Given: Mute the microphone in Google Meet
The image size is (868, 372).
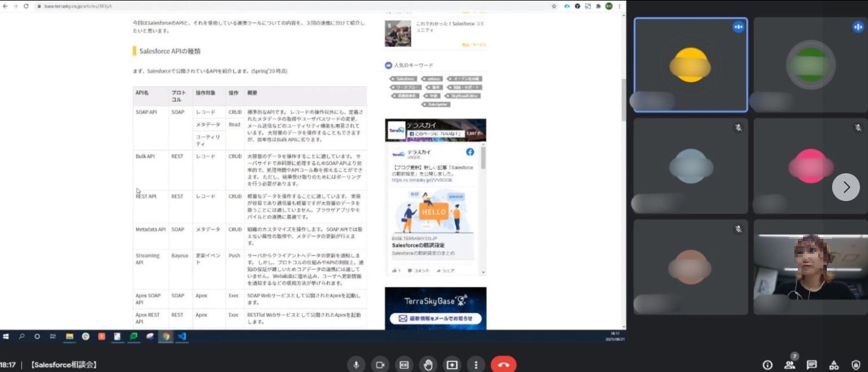Looking at the screenshot, I should pyautogui.click(x=357, y=364).
